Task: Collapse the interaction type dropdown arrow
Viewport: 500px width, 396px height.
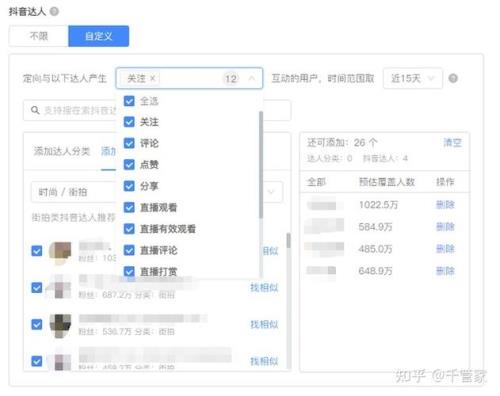Action: pyautogui.click(x=252, y=79)
